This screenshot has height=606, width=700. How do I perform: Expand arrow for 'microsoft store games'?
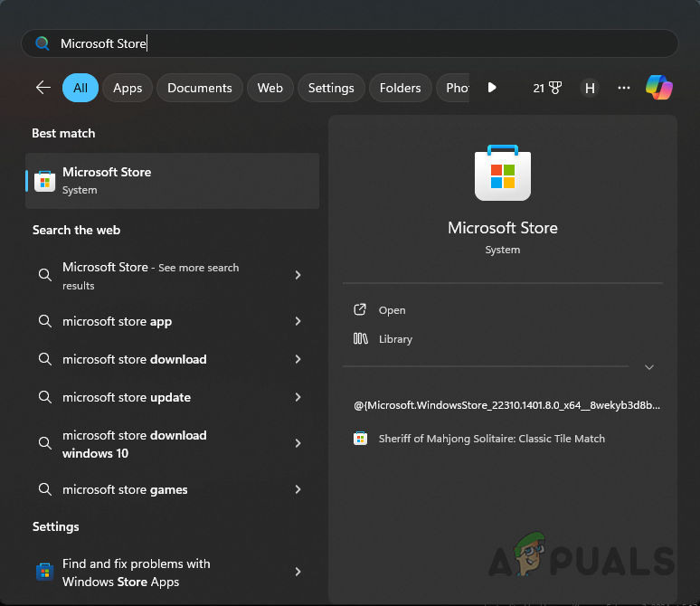coord(298,489)
